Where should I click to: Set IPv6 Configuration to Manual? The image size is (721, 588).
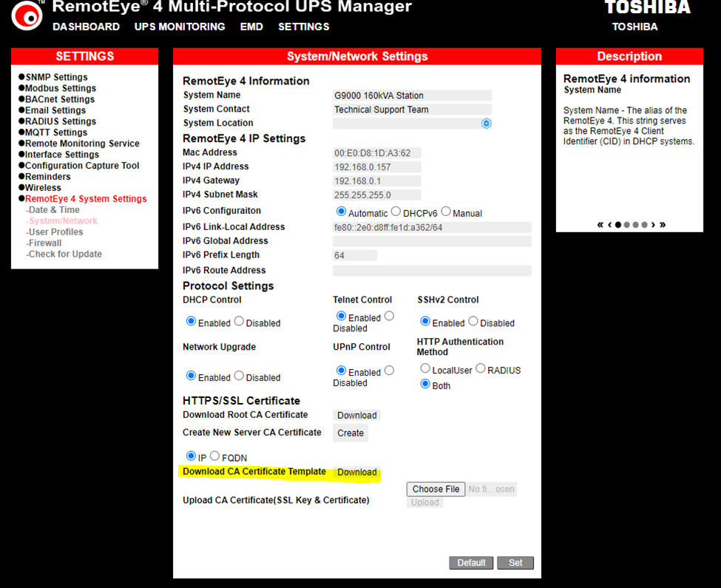[447, 212]
